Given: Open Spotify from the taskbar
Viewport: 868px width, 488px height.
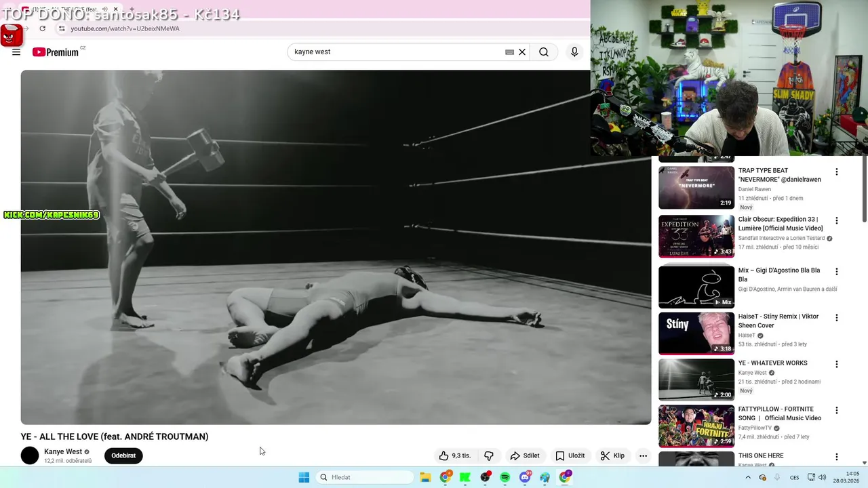Looking at the screenshot, I should [505, 477].
